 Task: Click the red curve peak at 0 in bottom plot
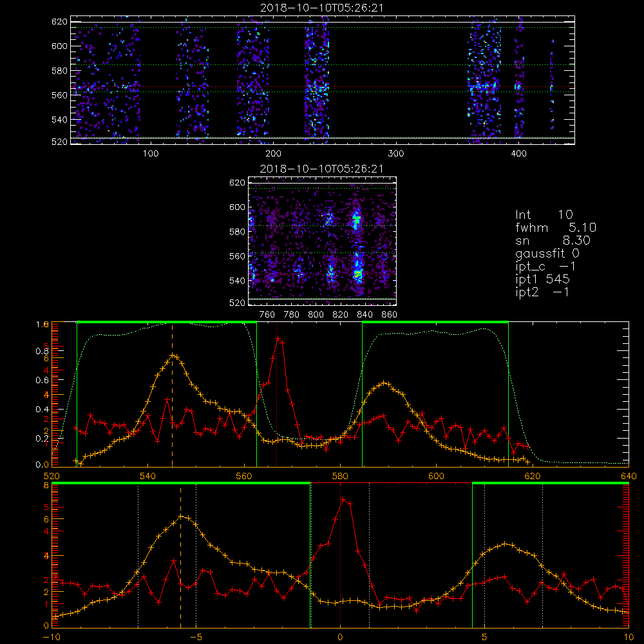pyautogui.click(x=343, y=500)
